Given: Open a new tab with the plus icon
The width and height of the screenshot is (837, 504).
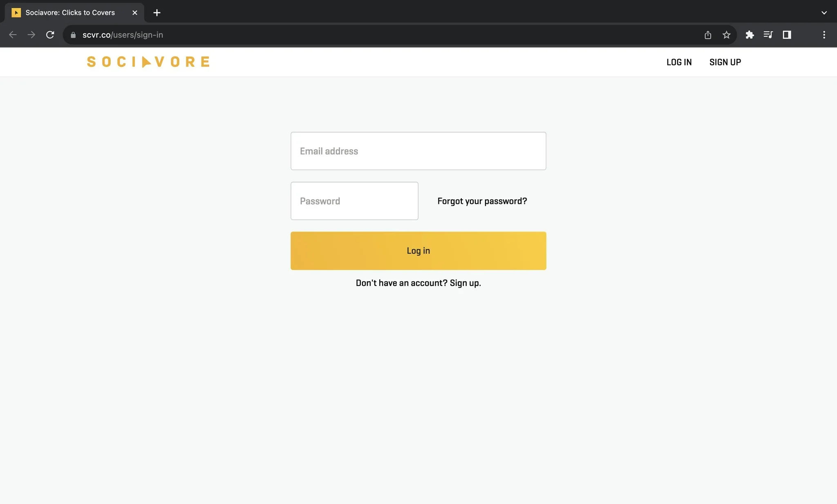Looking at the screenshot, I should click(x=157, y=13).
